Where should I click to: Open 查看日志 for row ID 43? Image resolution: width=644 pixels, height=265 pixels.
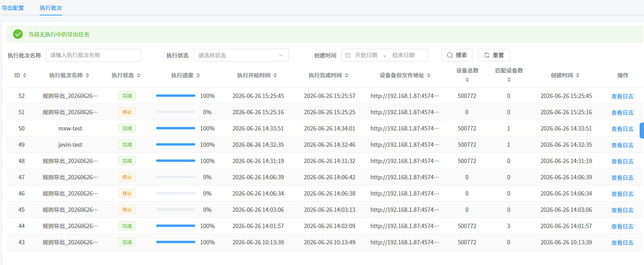coord(622,243)
